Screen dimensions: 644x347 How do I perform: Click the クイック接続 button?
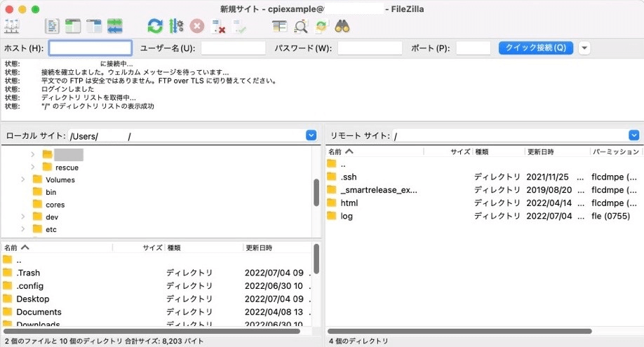pos(535,48)
